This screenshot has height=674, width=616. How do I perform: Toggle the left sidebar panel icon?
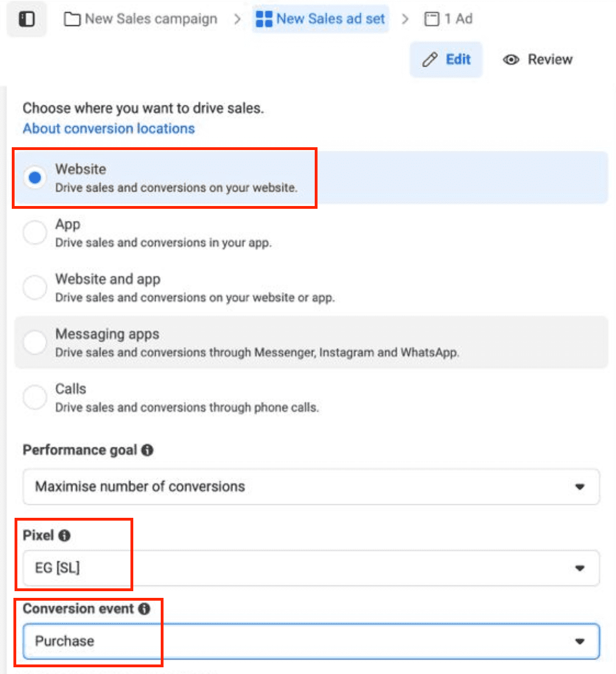coord(26,20)
